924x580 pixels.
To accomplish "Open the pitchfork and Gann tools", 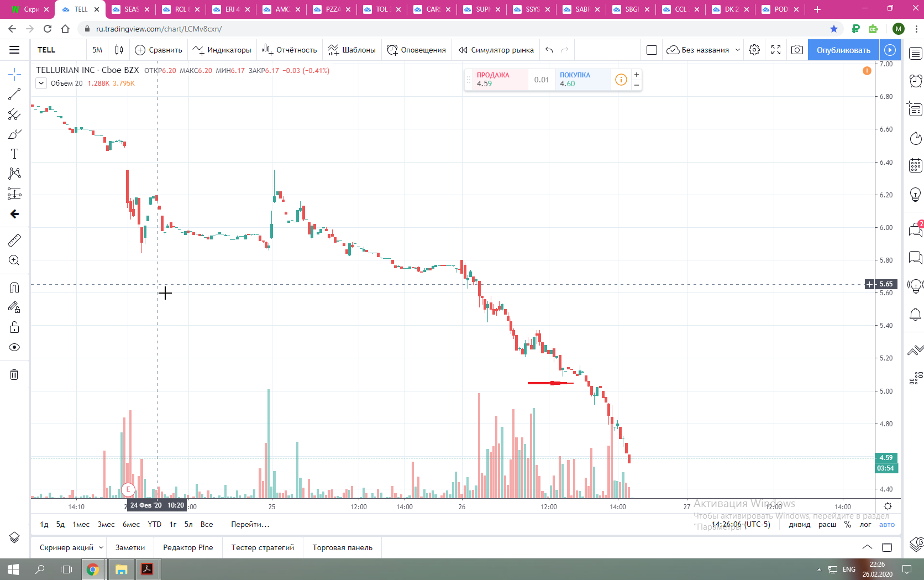I will (x=14, y=114).
